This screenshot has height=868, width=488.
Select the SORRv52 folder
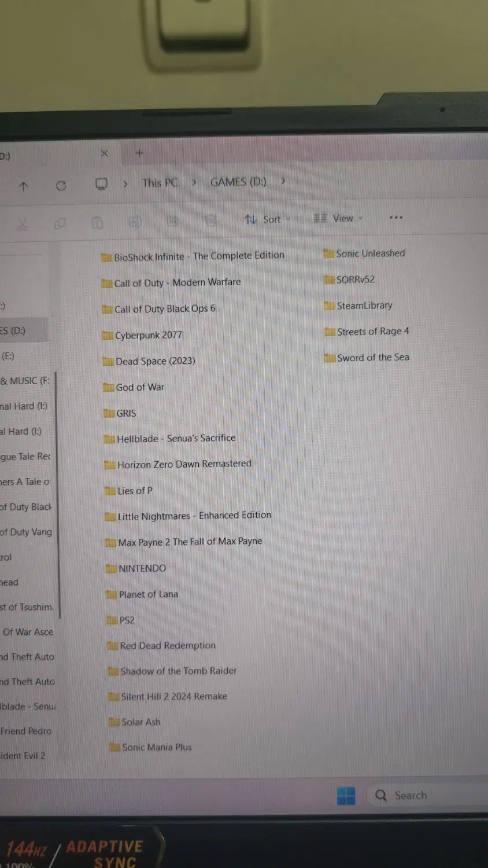click(349, 279)
